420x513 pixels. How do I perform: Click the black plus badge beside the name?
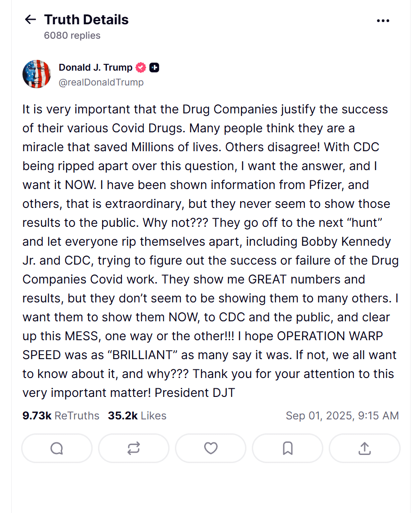point(154,67)
